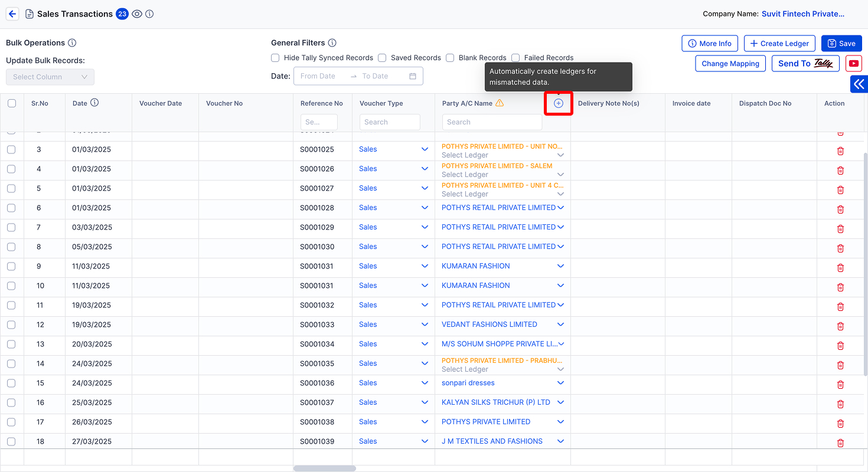
Task: Open the date range calendar icon
Action: [413, 76]
